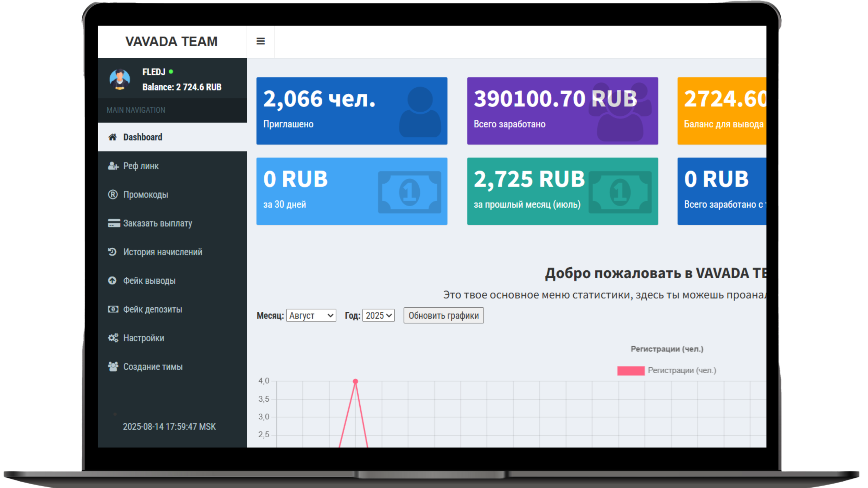Open the Месяц dropdown showing Август
Viewport: 868px width, 488px height.
(311, 316)
